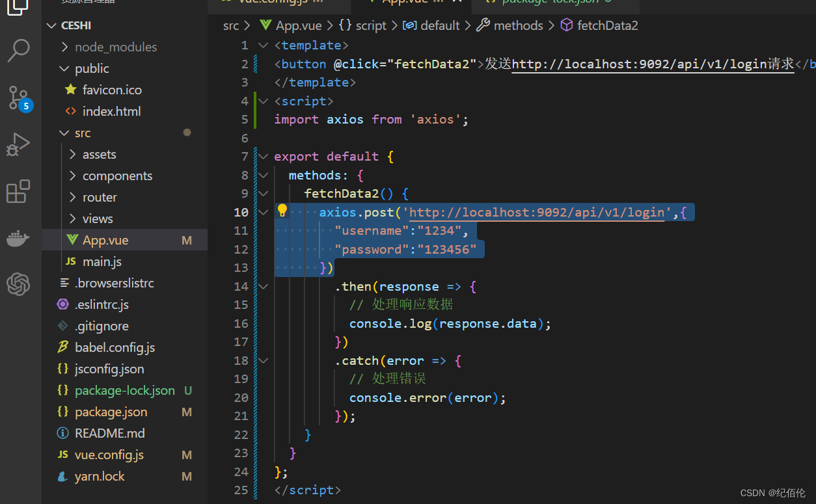Open the Run and Debug view
This screenshot has width=816, height=504.
click(18, 144)
